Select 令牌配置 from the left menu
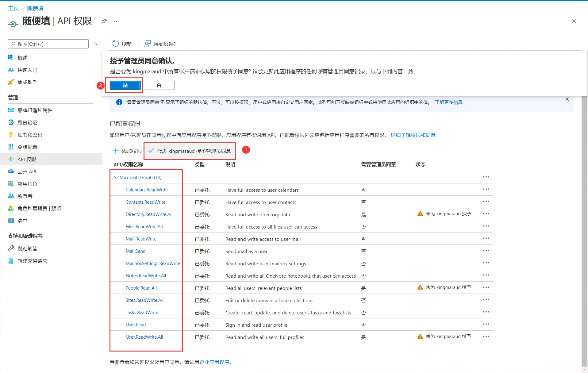The width and height of the screenshot is (588, 373). tap(27, 147)
